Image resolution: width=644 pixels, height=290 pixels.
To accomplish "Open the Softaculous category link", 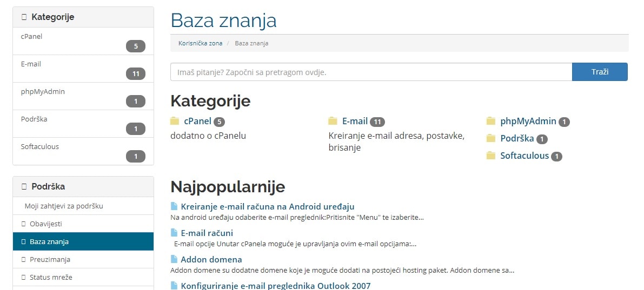I will click(x=525, y=156).
